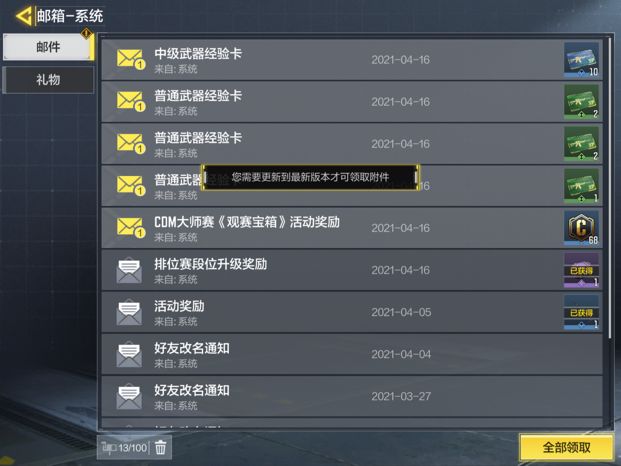This screenshot has height=466, width=621.
Task: View the claimed purple reward thumbnail
Action: pyautogui.click(x=581, y=270)
